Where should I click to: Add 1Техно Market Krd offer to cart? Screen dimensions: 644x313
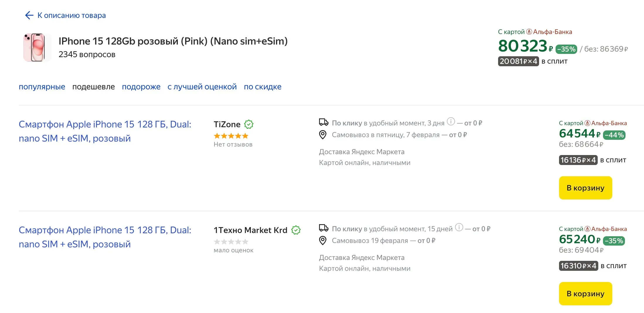point(585,294)
